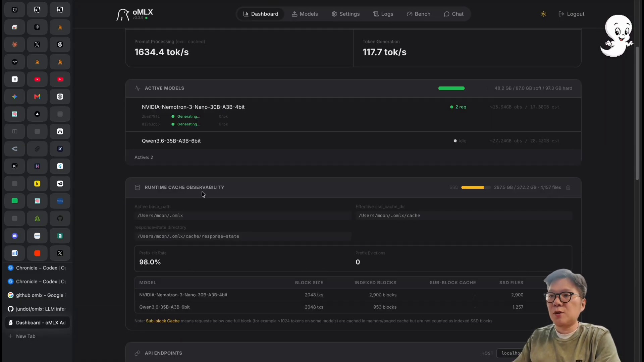Switch to the 'github omlx - Google' tab
This screenshot has width=644, height=362.
coord(37,295)
